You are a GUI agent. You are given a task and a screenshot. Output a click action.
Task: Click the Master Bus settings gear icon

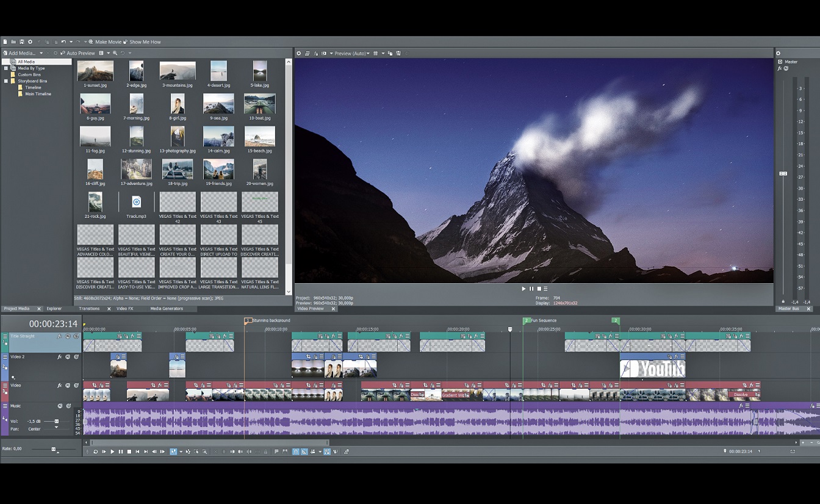click(x=778, y=53)
